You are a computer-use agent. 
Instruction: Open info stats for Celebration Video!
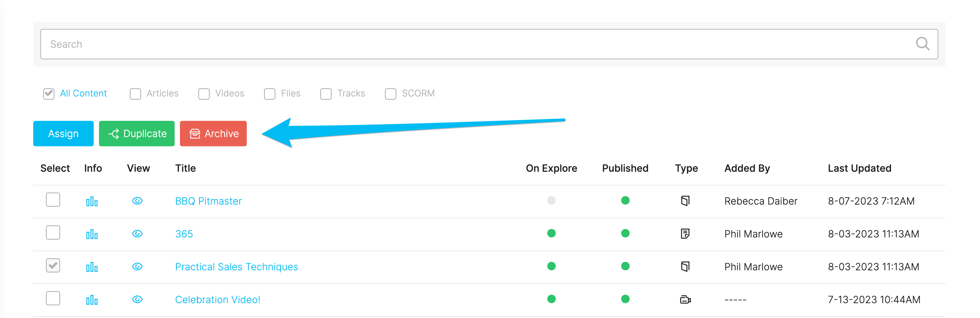tap(92, 300)
